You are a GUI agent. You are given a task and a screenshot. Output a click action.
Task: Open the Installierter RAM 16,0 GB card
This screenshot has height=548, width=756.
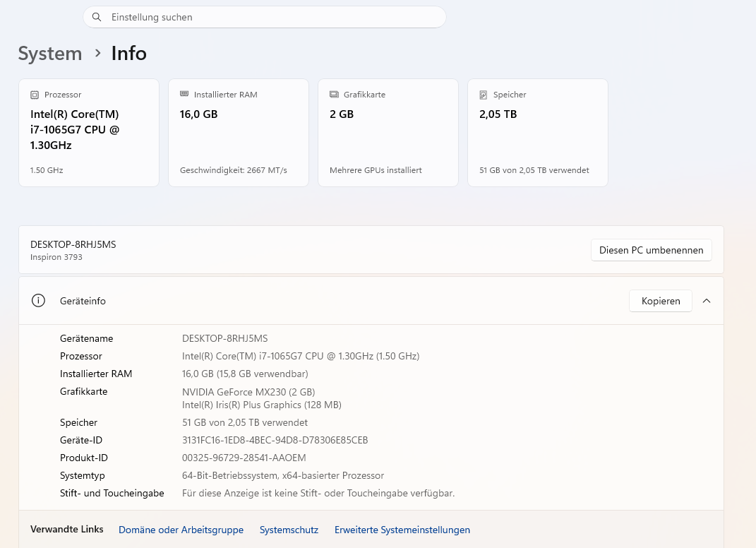coord(239,133)
